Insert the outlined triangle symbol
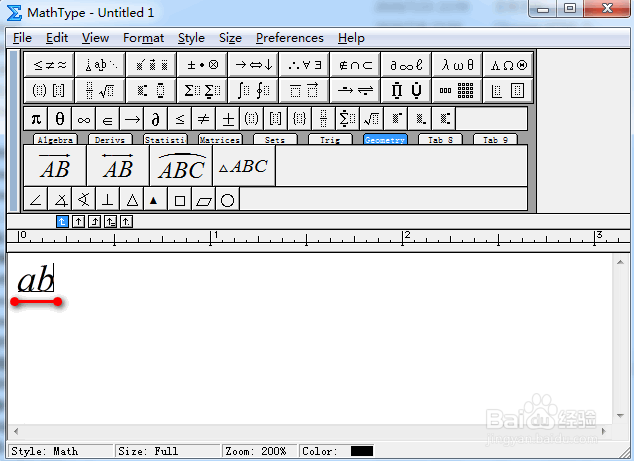 pyautogui.click(x=132, y=199)
